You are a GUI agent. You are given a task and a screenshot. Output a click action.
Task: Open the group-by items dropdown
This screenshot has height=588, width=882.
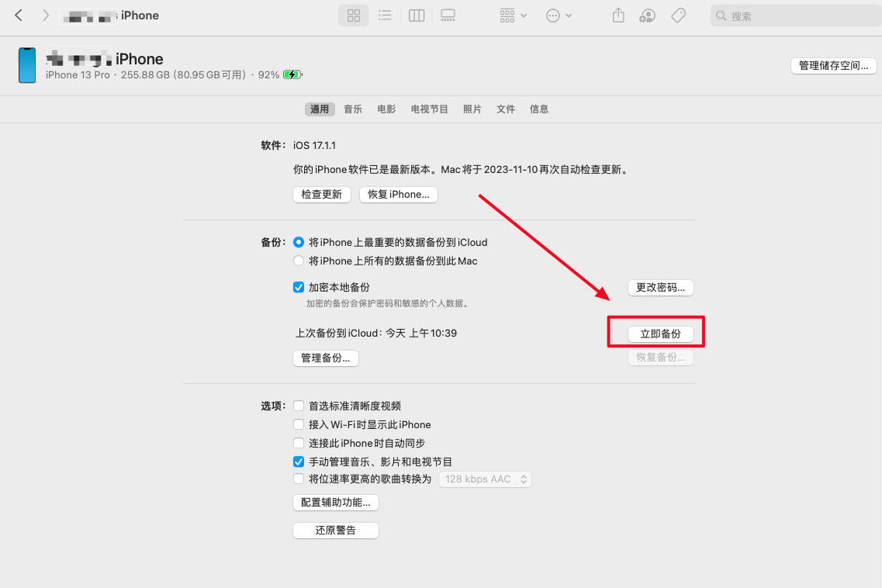coord(513,16)
